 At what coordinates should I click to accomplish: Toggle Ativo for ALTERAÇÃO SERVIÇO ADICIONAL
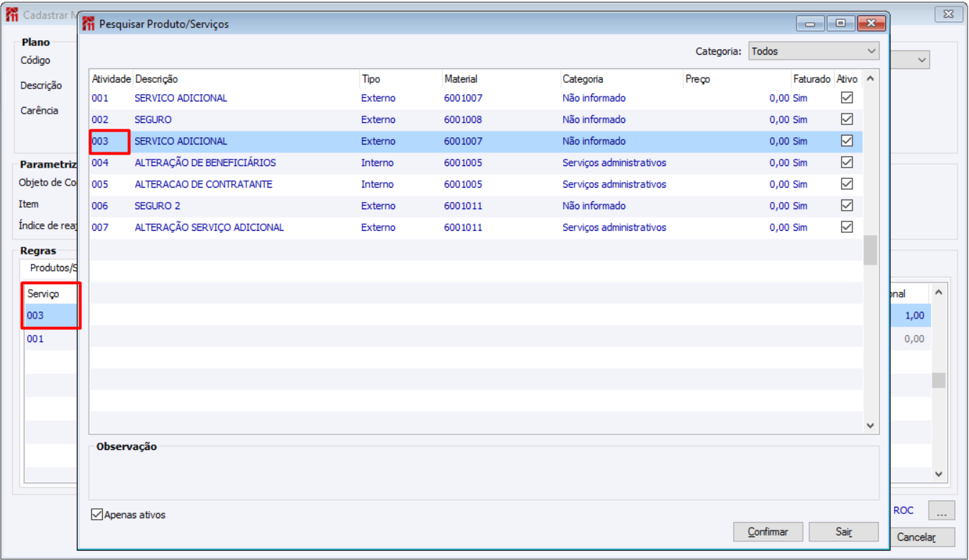(847, 227)
